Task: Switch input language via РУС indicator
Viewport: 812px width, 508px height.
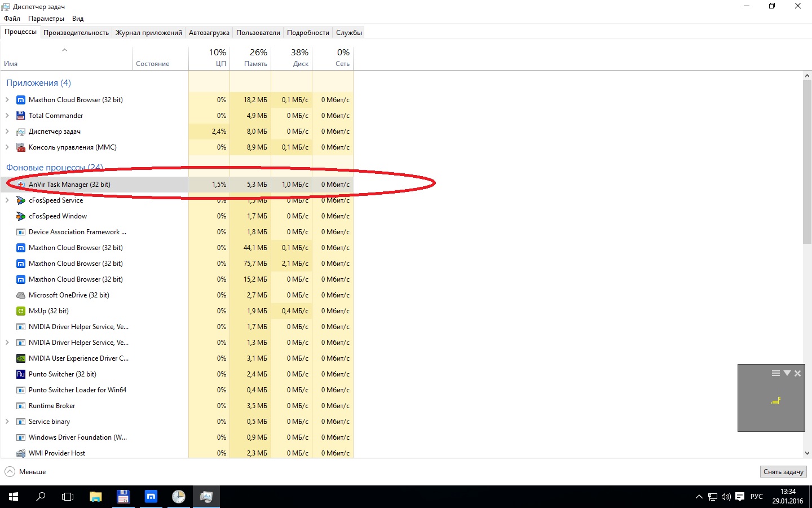Action: (757, 497)
